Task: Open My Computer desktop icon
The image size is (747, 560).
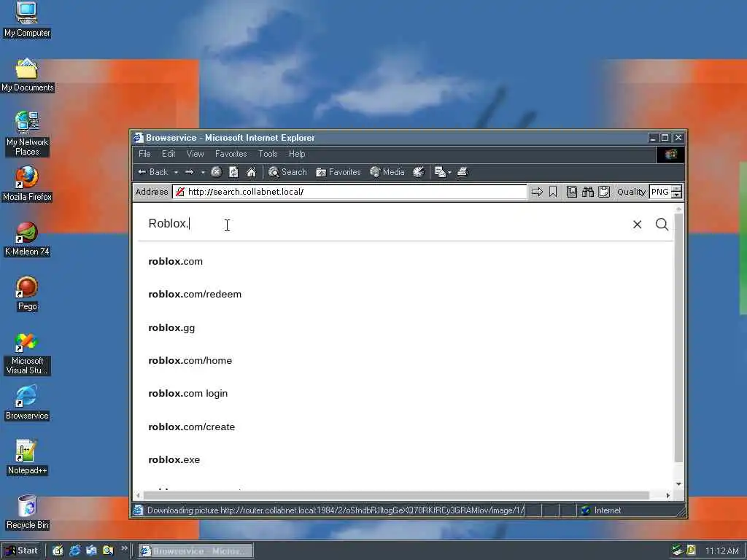Action: pos(27,20)
